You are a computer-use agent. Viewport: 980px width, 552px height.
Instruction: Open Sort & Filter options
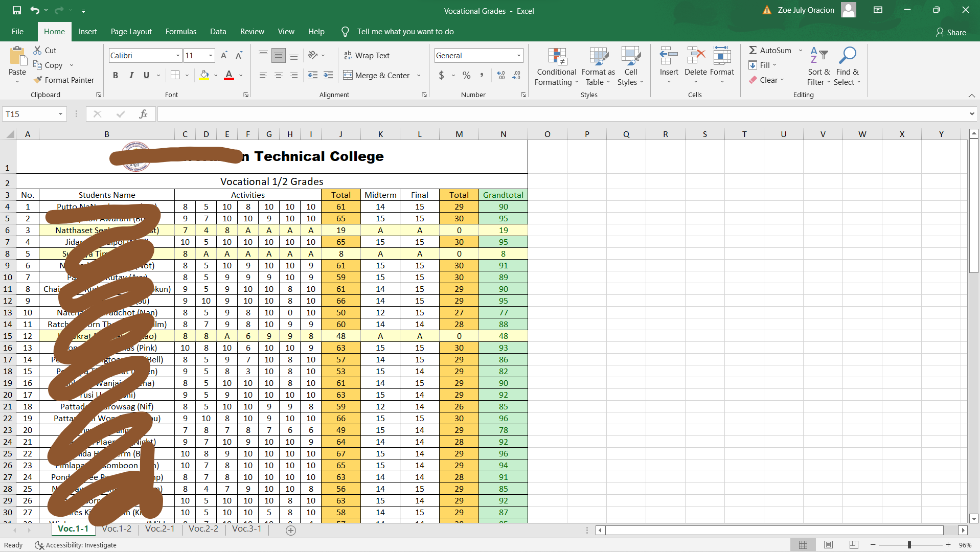[819, 67]
